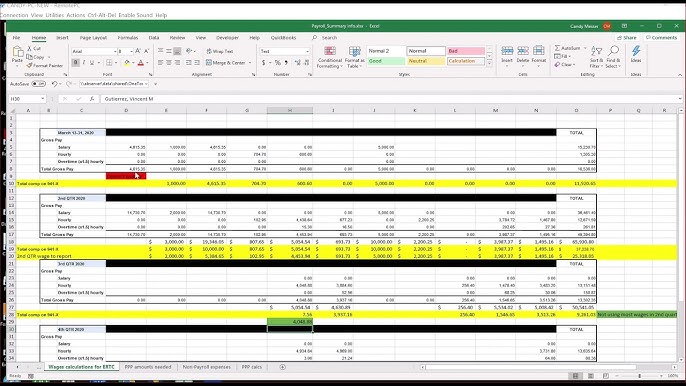Image resolution: width=686 pixels, height=386 pixels.
Task: Click the Increase Indent icon
Action: click(197, 63)
